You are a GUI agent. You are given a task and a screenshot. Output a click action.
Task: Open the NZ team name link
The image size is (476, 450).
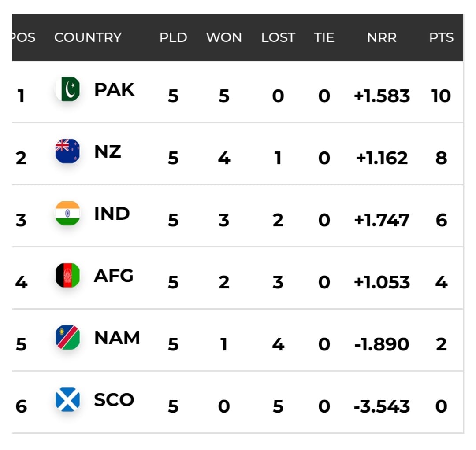click(108, 151)
